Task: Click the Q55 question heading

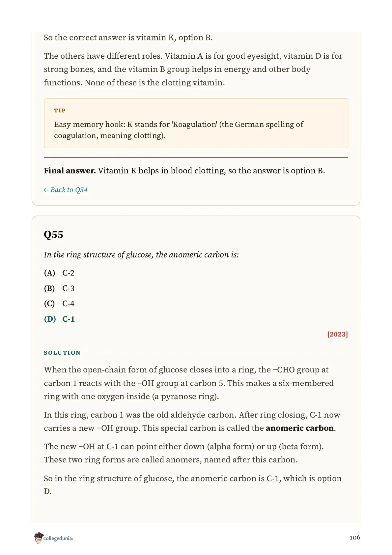Action: click(53, 235)
